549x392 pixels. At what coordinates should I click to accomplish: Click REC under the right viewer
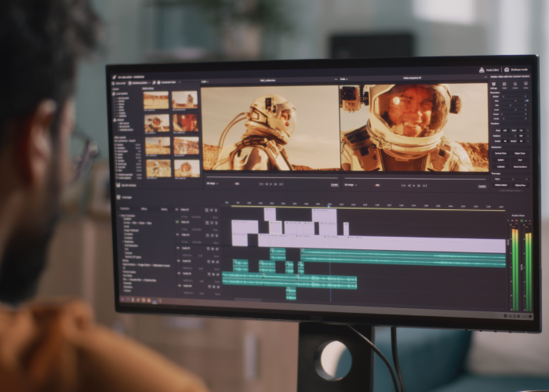[x=376, y=185]
